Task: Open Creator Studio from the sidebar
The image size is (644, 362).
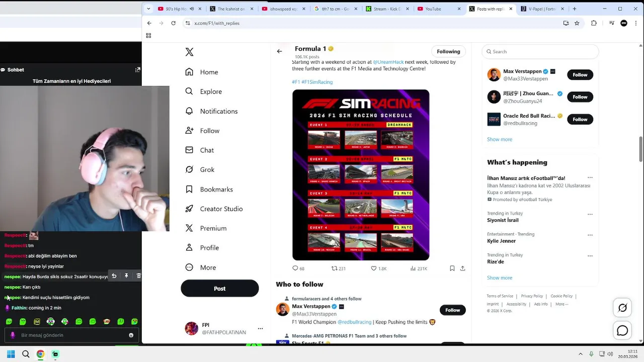Action: (214, 209)
